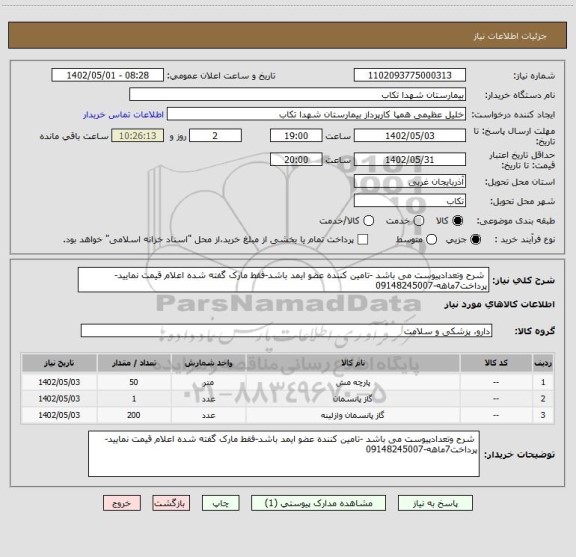Viewport: 576px width, 557px height.
Task: Click the تاریخ نیاز column header
Action: click(59, 363)
